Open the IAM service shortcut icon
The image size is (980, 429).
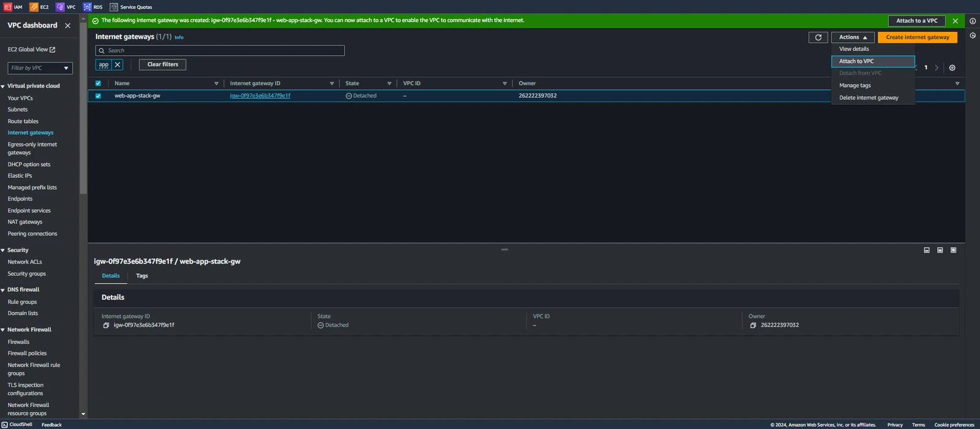[x=7, y=7]
